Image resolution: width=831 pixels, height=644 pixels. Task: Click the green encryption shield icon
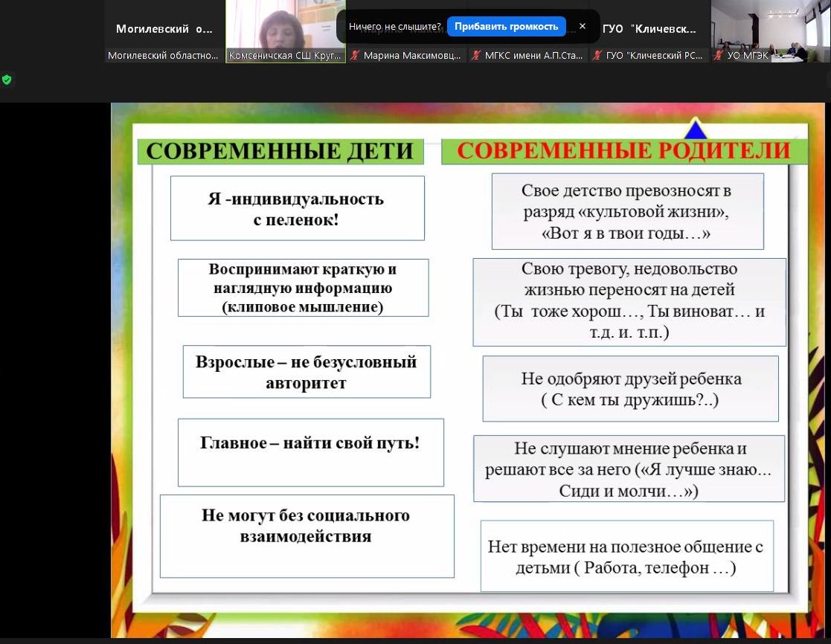point(7,80)
